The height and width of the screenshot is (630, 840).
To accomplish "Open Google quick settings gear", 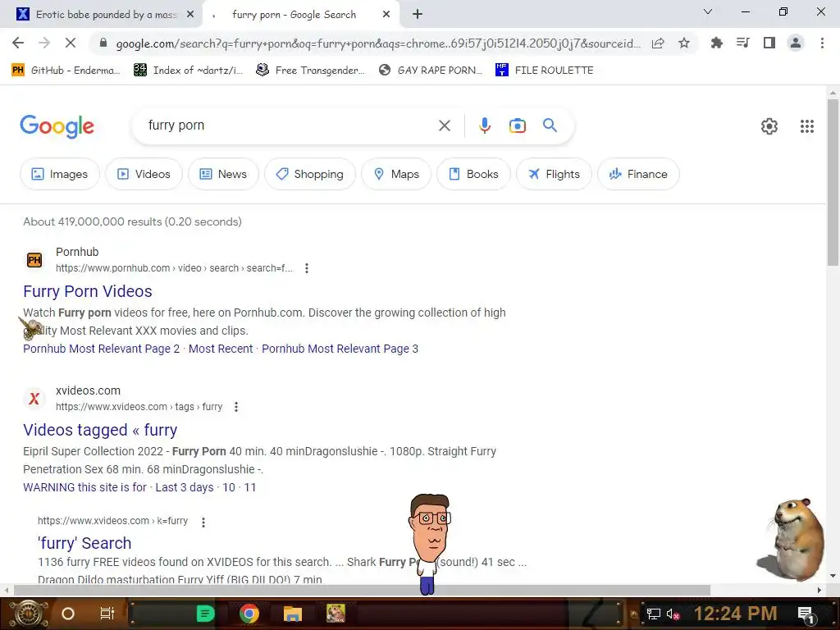I will 769,126.
